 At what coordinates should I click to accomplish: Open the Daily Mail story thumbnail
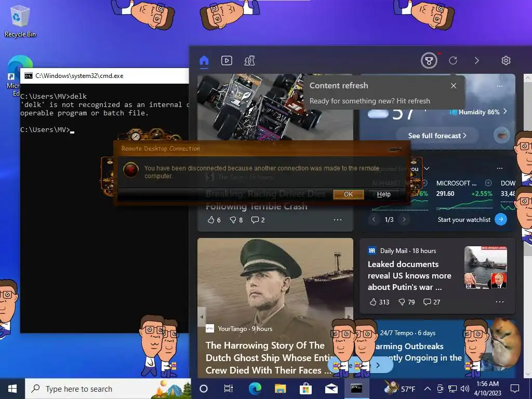point(486,268)
